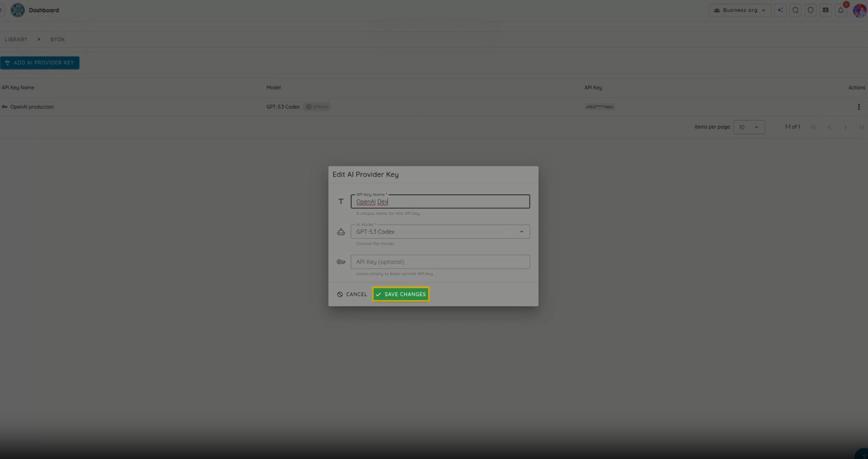Click the text icon beside API Key Name field
This screenshot has height=459, width=868.
341,201
